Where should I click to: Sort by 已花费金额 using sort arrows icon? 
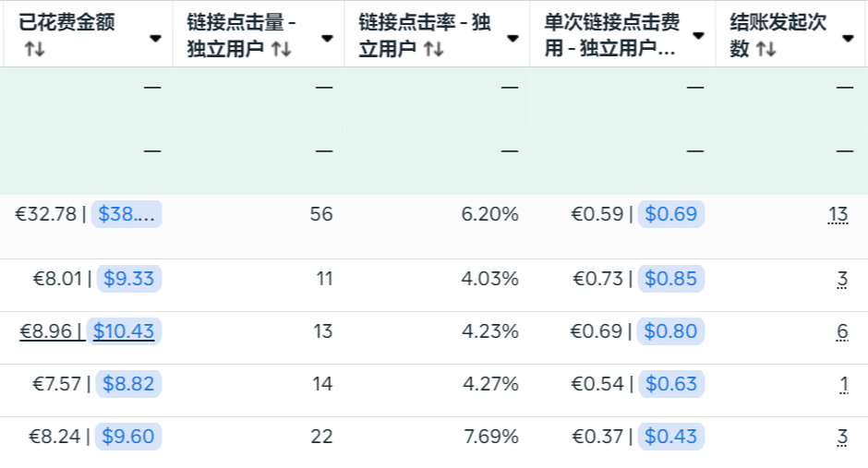click(34, 50)
